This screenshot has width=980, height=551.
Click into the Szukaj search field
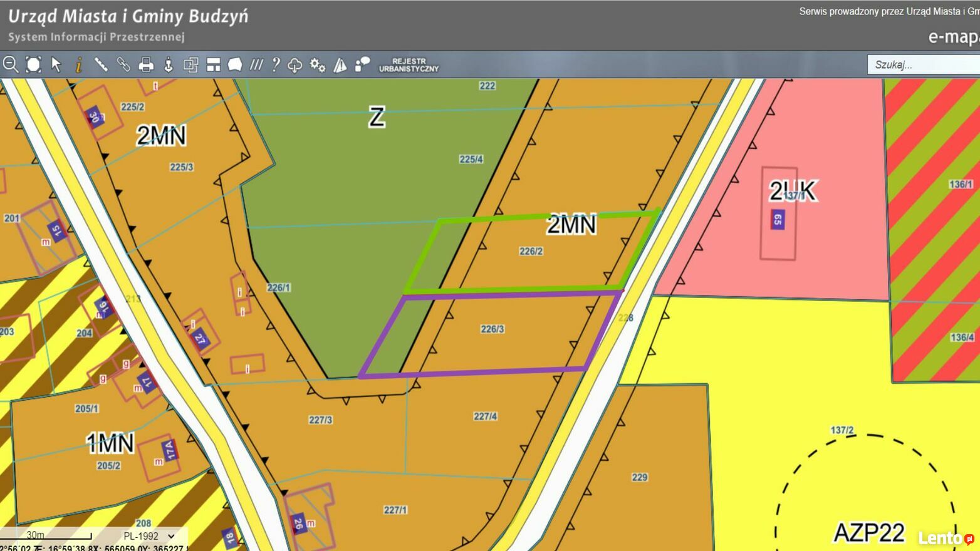point(921,64)
